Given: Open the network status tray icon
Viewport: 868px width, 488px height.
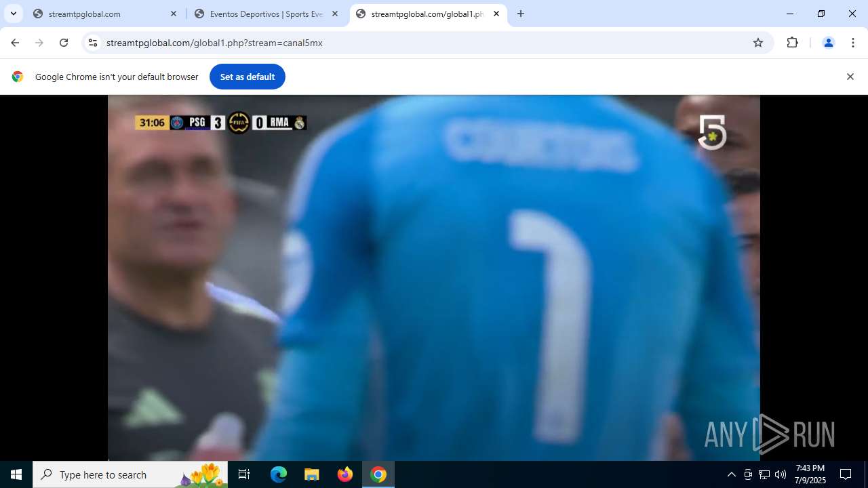Looking at the screenshot, I should (x=764, y=474).
